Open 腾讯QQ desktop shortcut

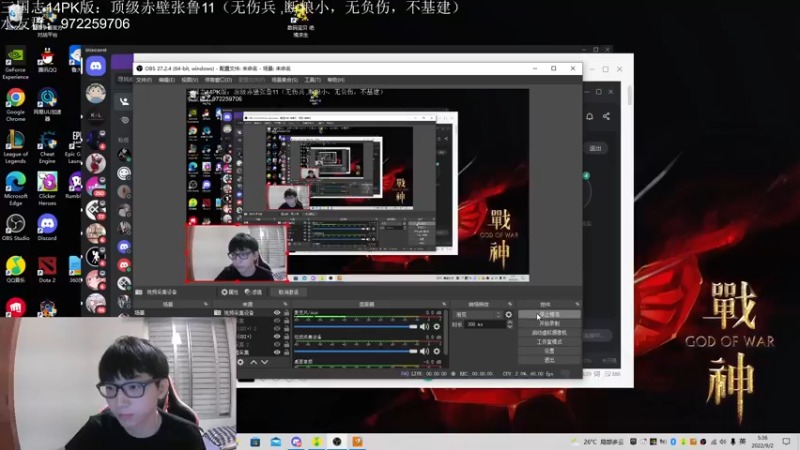coord(47,60)
